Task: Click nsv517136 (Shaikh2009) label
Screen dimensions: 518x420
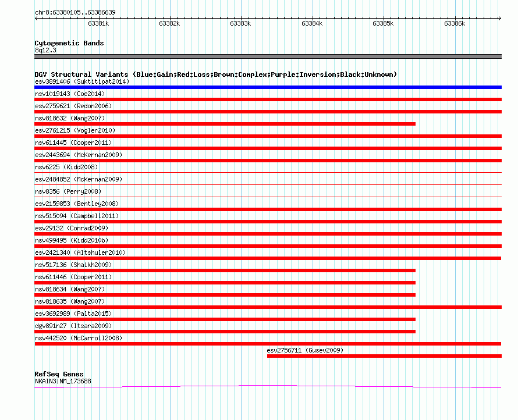Action: 73,265
